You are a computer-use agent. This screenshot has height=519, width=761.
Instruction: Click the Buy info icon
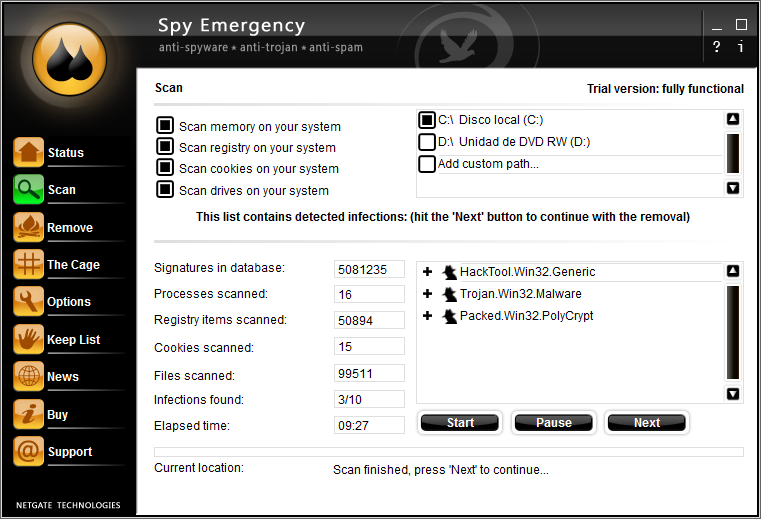[x=28, y=414]
